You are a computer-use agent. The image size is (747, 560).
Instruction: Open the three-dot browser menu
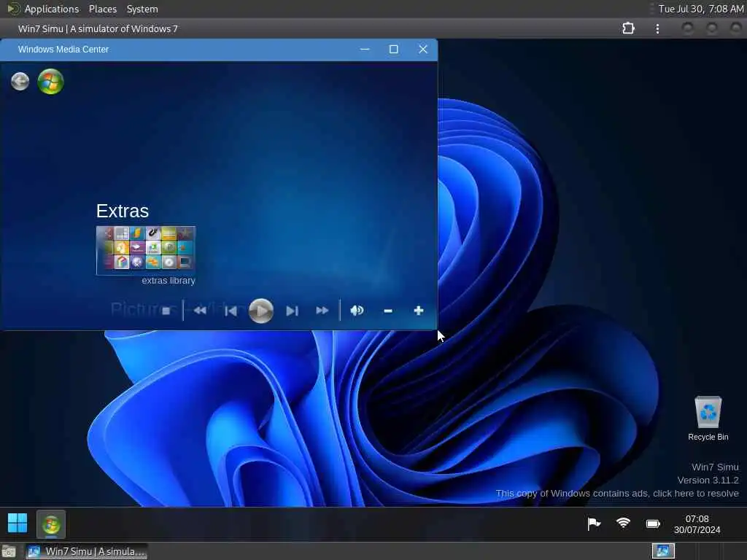[x=657, y=28]
